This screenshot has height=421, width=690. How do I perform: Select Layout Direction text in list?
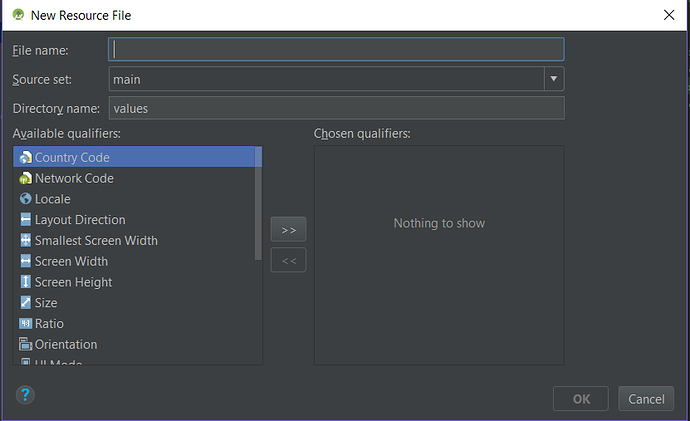[80, 220]
